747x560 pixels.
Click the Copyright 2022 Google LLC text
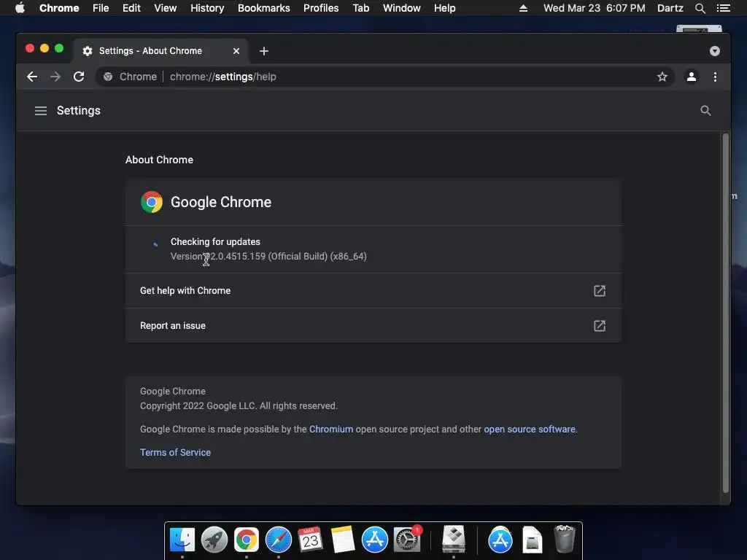click(239, 405)
